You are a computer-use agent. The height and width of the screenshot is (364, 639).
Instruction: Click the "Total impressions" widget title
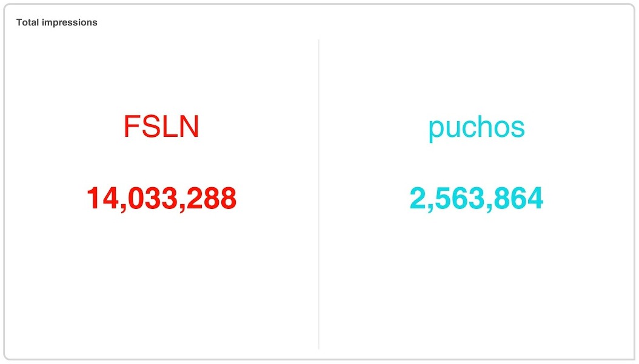coord(56,22)
